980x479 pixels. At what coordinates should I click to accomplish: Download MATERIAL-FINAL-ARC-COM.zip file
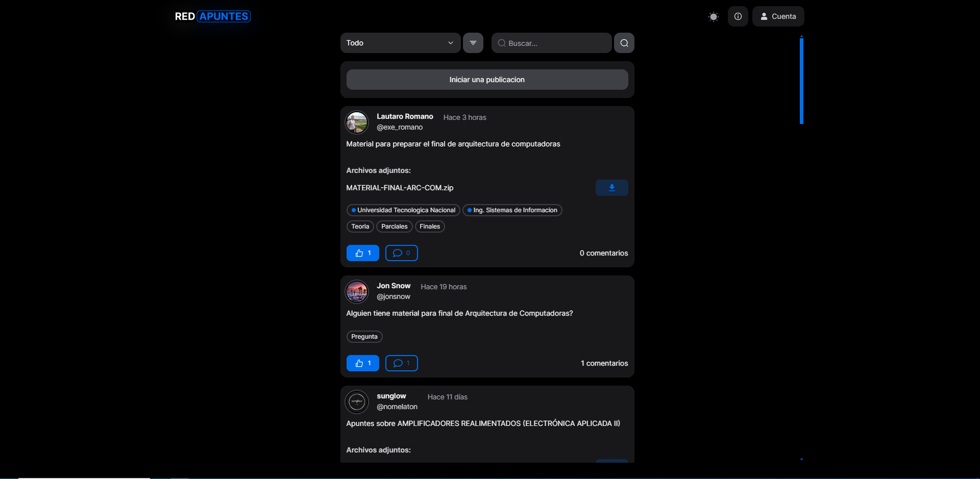pyautogui.click(x=611, y=188)
